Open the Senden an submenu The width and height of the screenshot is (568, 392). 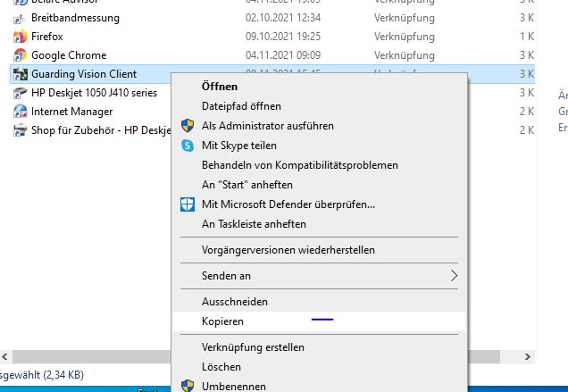[x=319, y=276]
